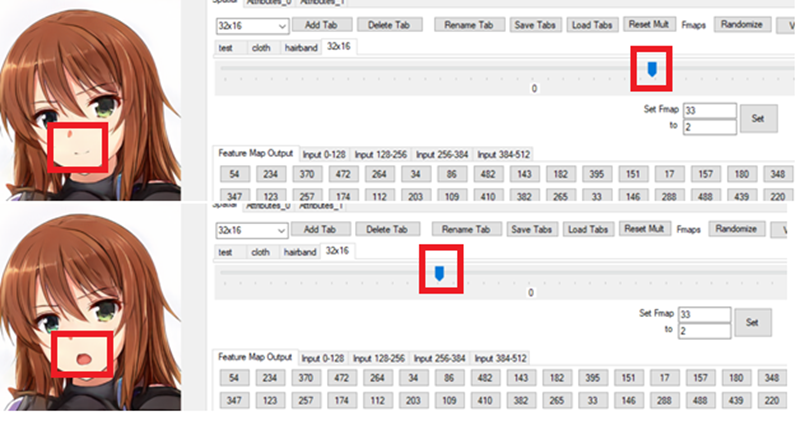Open Input 128-256 tab in lower panel
The image size is (796, 421).
coord(379,359)
